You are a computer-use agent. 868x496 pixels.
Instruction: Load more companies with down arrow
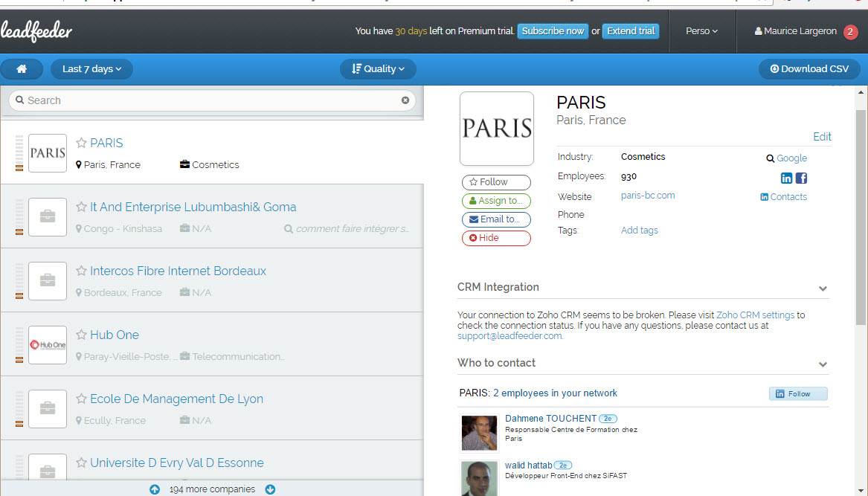point(270,489)
